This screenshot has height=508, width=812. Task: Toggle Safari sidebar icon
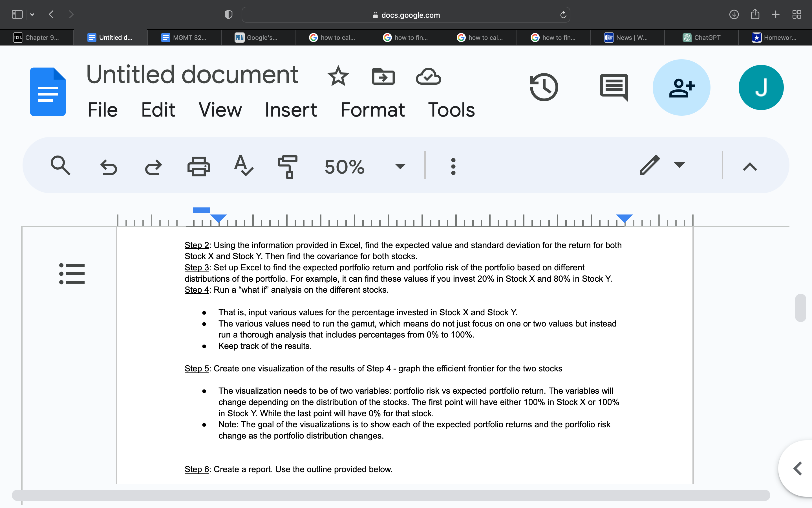coord(17,14)
